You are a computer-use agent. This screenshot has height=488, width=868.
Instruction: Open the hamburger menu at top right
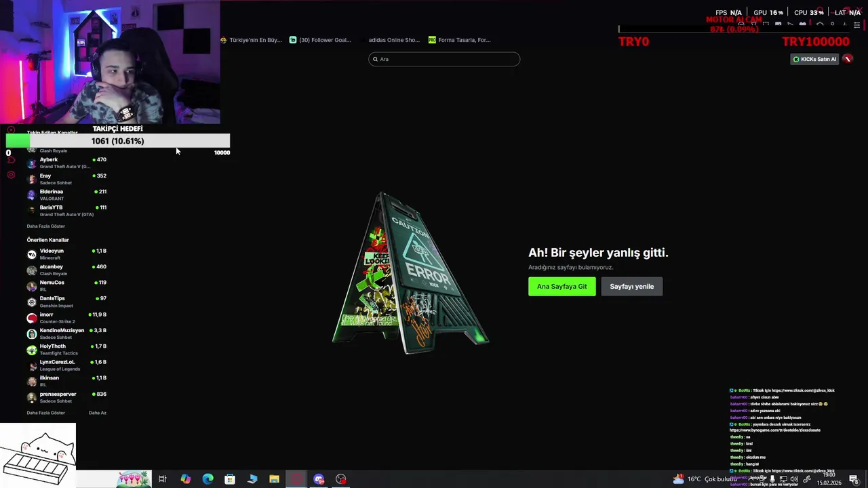click(x=856, y=25)
